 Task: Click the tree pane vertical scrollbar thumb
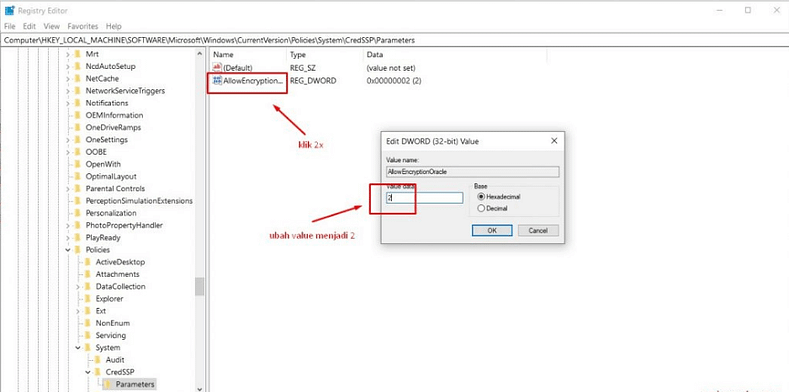click(x=200, y=286)
